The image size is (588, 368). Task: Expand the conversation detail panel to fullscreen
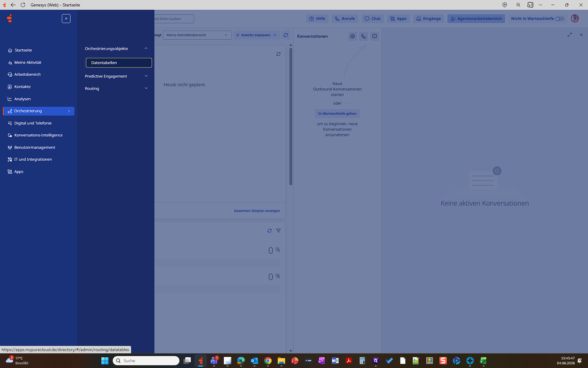tap(570, 35)
